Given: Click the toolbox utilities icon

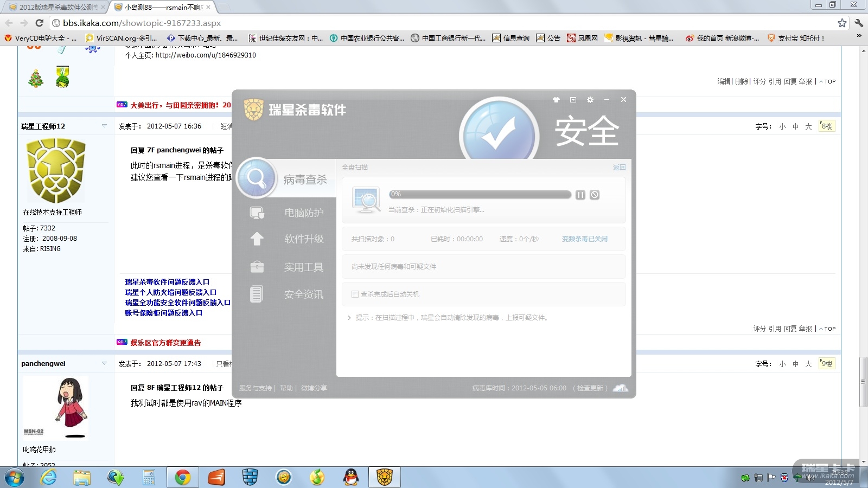Looking at the screenshot, I should (257, 267).
